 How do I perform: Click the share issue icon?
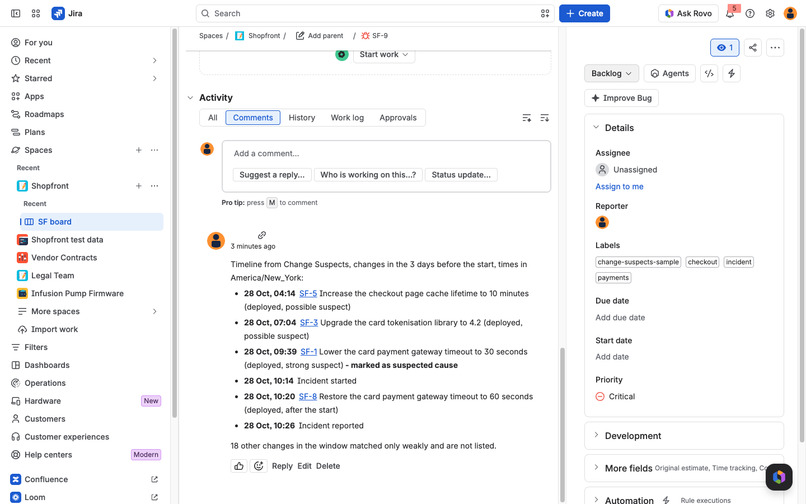click(x=753, y=48)
